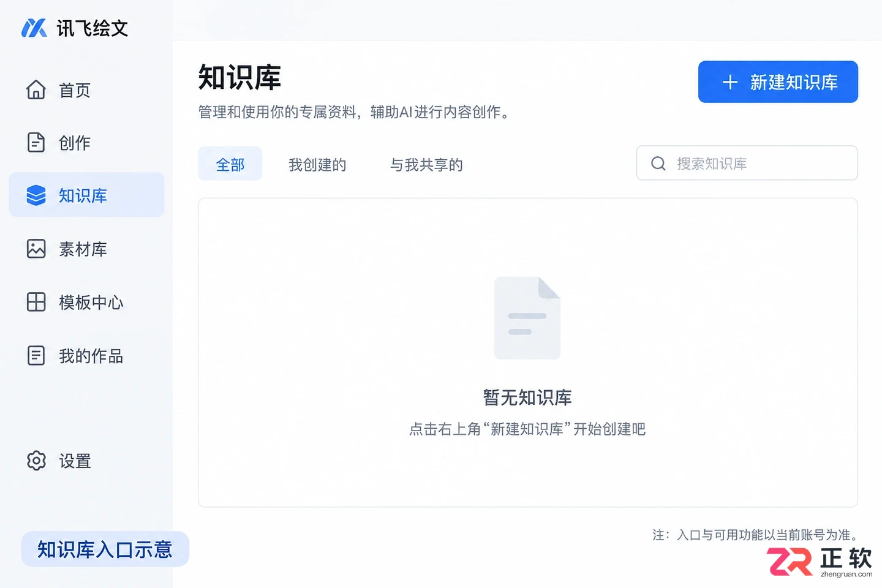The height and width of the screenshot is (588, 882).
Task: Click the 讯飞绘文 logo icon
Action: (x=34, y=28)
